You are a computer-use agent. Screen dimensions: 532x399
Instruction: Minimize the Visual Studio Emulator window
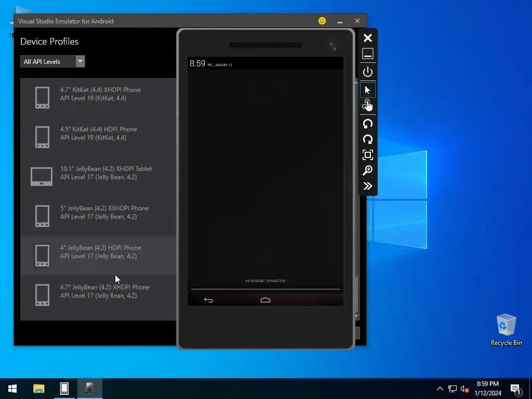coord(340,21)
